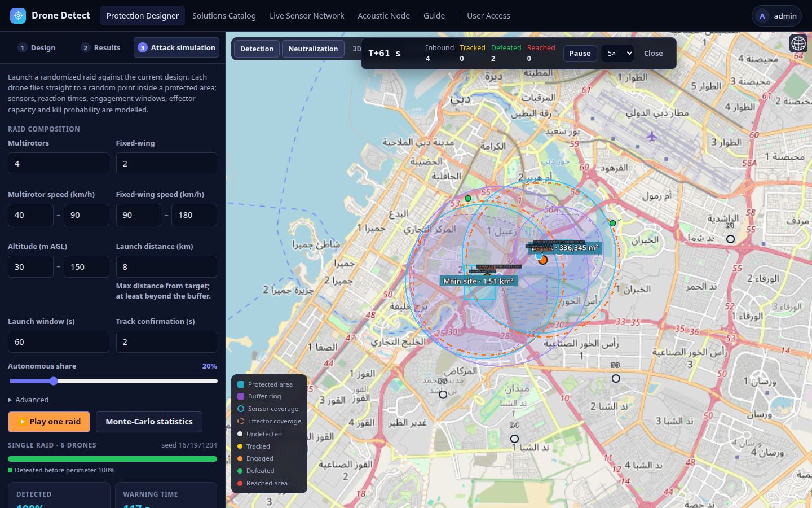Click the multirotor minimum speed field showing 40
Image resolution: width=812 pixels, height=508 pixels.
(x=30, y=215)
